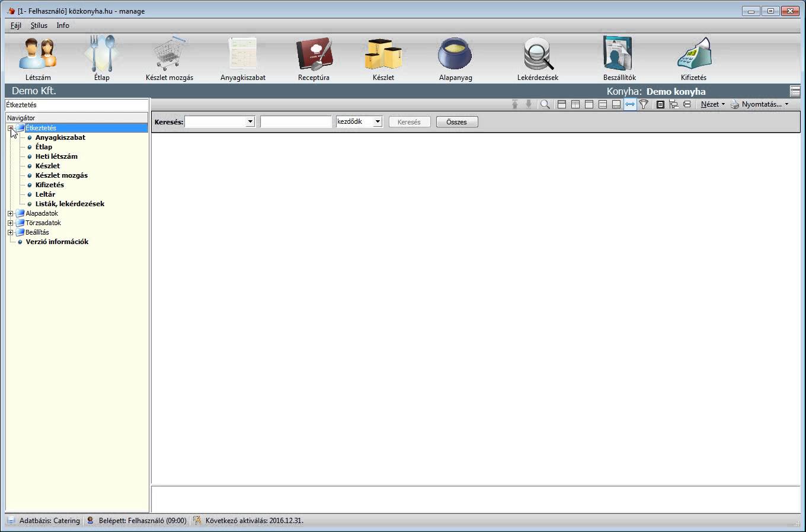Click the filter funnel toolbar icon

[644, 104]
